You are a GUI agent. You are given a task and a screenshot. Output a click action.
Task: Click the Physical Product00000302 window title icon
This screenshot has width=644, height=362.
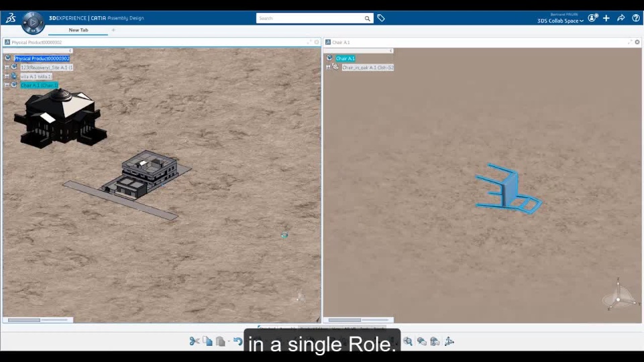point(7,42)
